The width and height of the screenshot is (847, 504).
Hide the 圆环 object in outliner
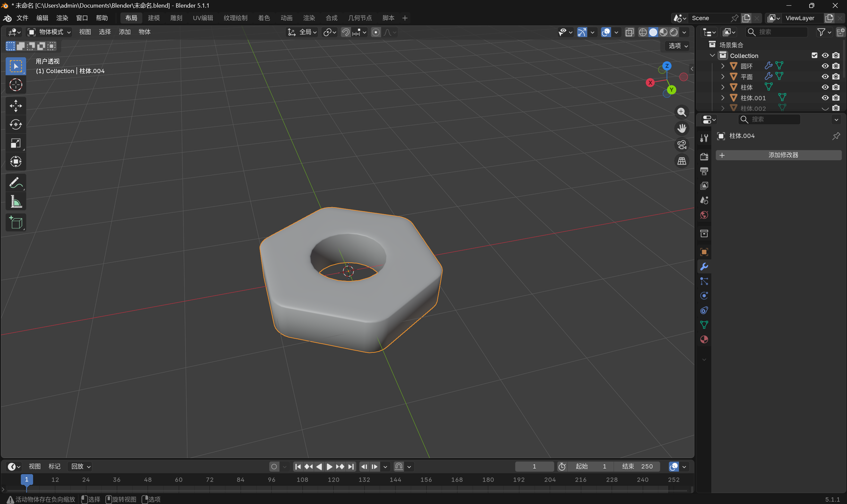[x=825, y=66]
